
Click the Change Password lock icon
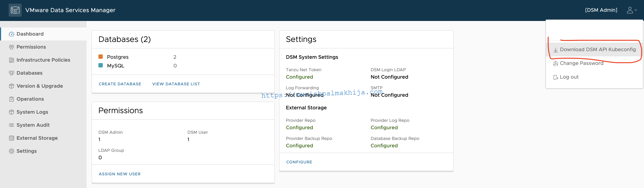pyautogui.click(x=555, y=64)
